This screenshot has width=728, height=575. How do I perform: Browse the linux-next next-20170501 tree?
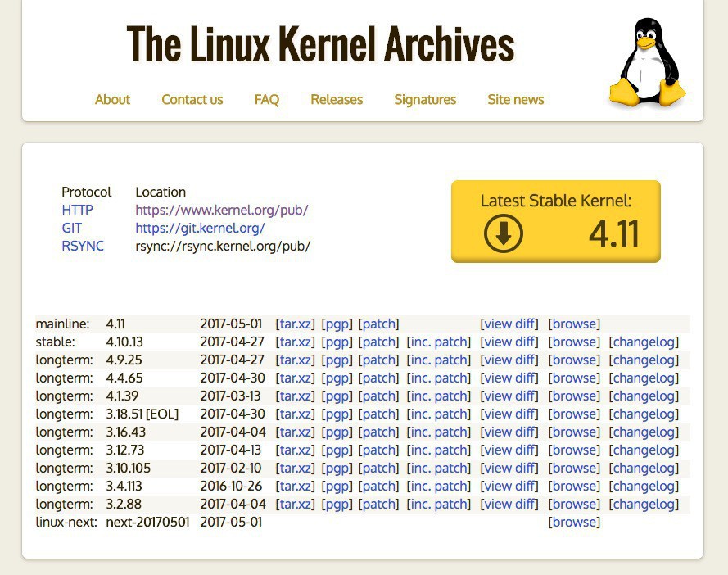[x=574, y=522]
